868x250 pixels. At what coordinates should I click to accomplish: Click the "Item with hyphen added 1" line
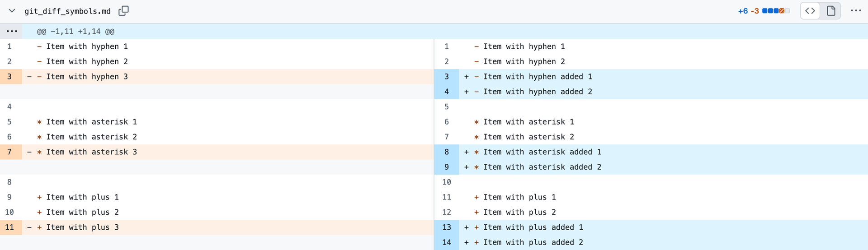[x=538, y=77]
